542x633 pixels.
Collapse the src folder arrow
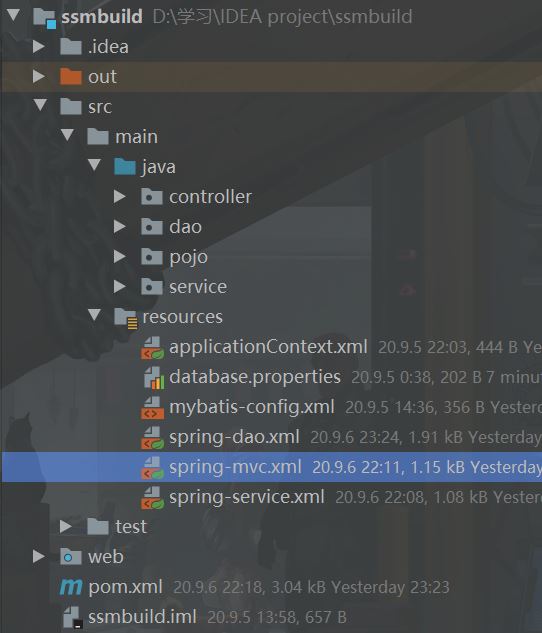tap(40, 105)
